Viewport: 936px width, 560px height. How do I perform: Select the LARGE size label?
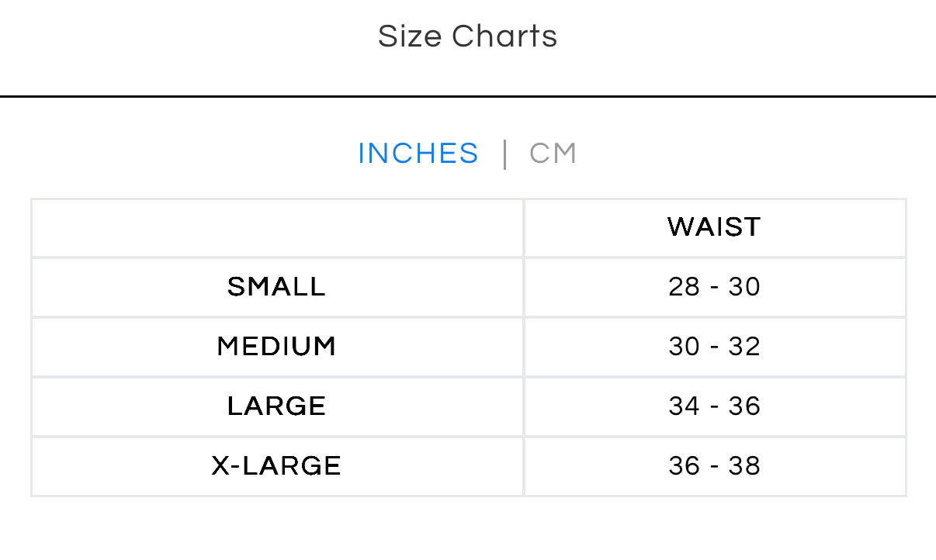click(x=276, y=406)
